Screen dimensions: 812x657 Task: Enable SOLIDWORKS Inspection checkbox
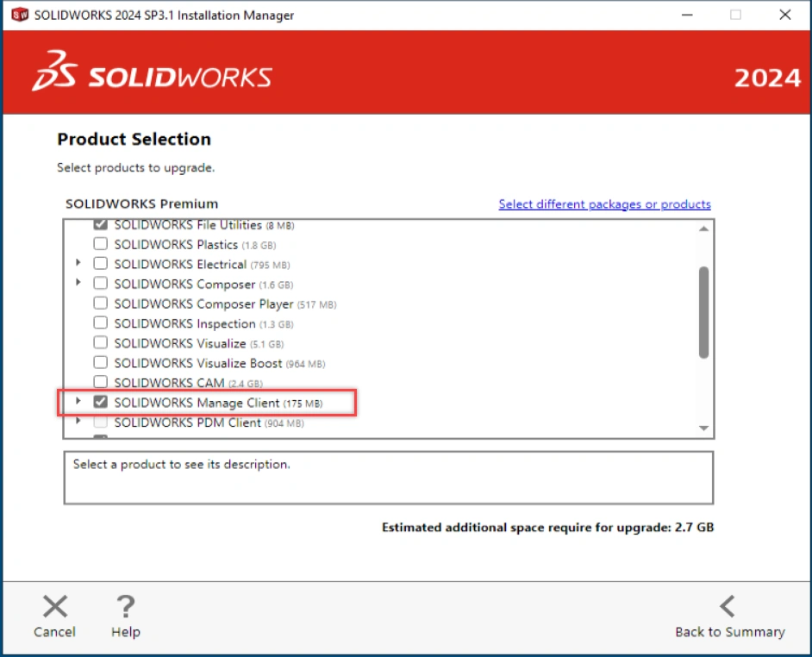coord(101,322)
